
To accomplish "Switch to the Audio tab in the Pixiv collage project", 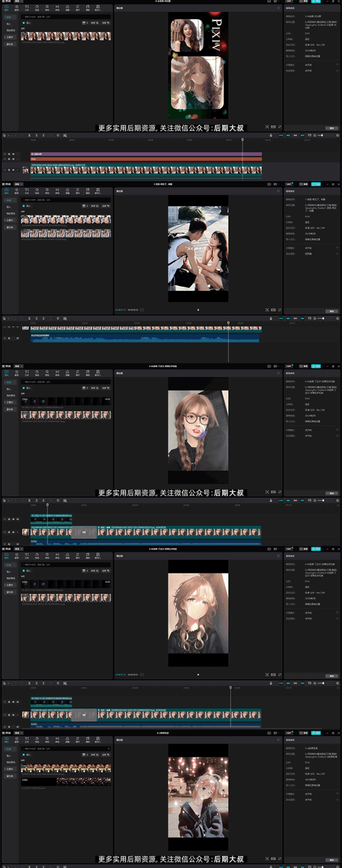I will pyautogui.click(x=17, y=8).
